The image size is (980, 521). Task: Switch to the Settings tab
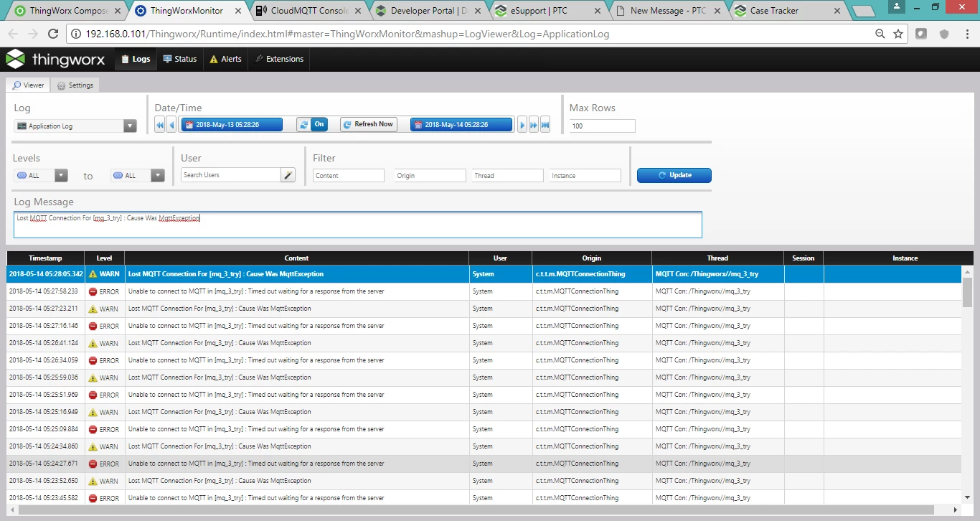point(75,85)
